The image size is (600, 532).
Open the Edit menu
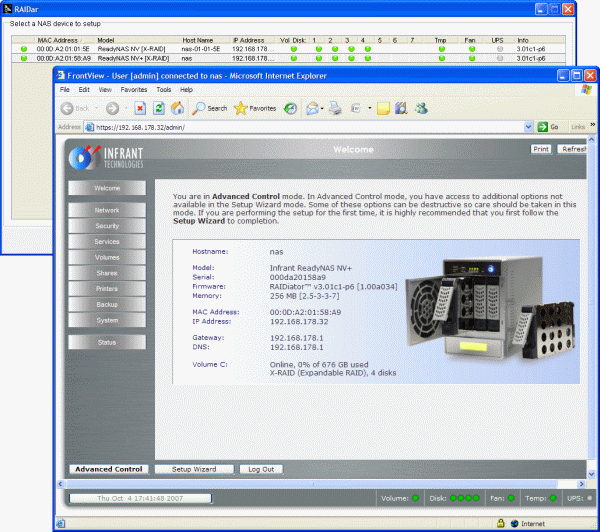(84, 90)
